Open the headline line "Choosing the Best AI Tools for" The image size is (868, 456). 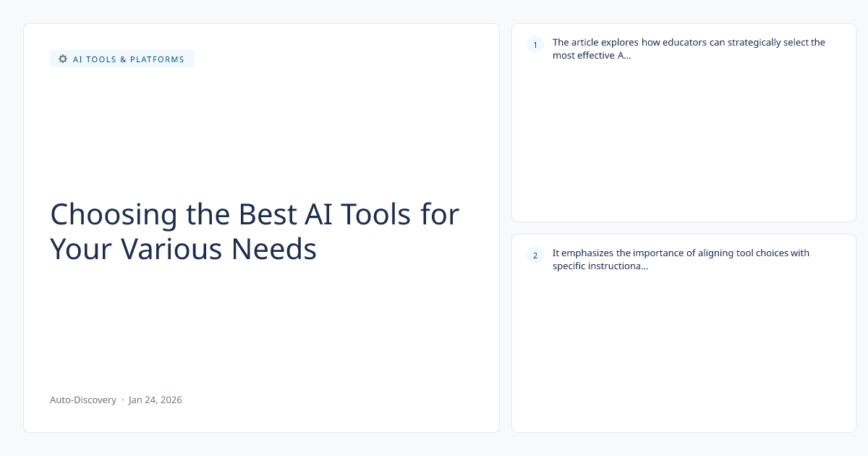(x=255, y=214)
